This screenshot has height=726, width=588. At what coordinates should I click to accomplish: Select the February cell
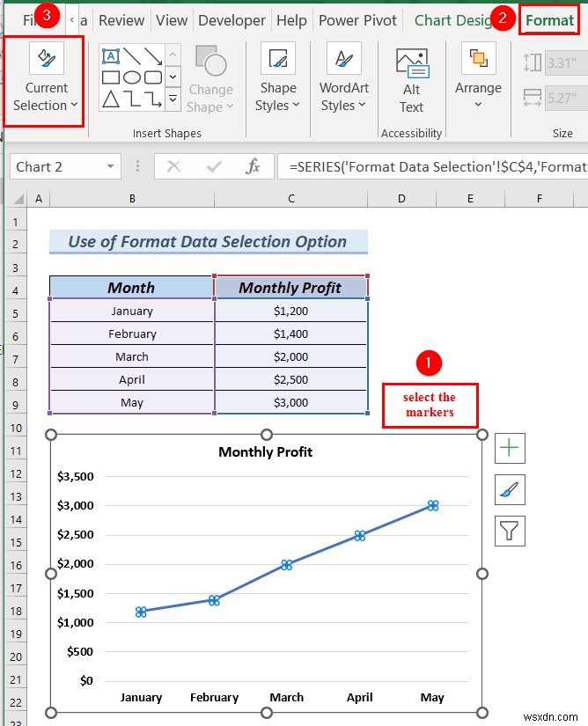click(x=132, y=334)
